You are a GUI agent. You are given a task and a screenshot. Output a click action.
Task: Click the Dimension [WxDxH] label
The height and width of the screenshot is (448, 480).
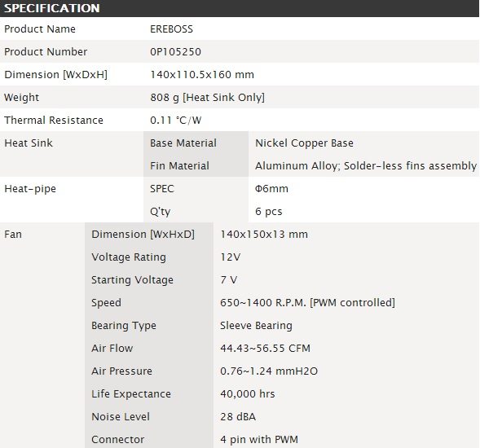(x=55, y=75)
